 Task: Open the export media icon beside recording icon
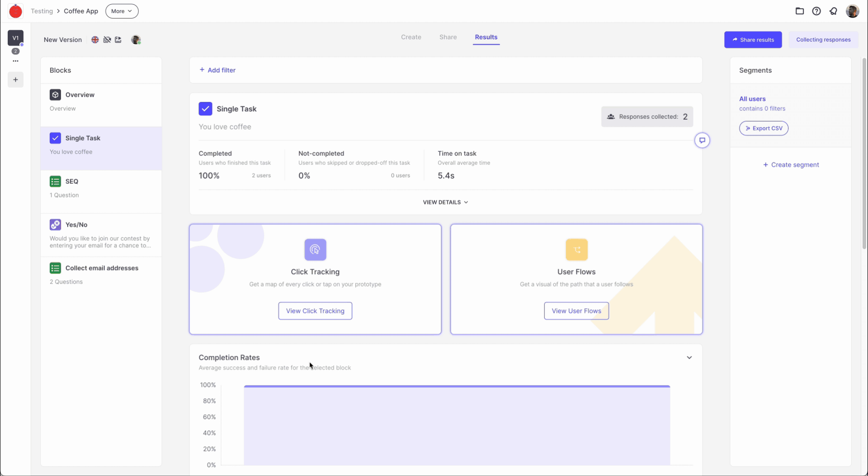pyautogui.click(x=118, y=40)
